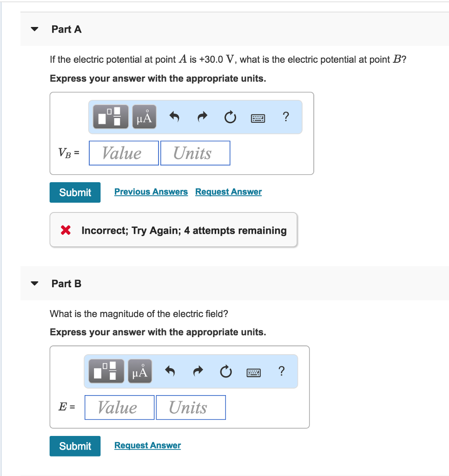Screen dimensions: 449x476
Task: Click the redo icon in Part A toolbar
Action: (202, 117)
